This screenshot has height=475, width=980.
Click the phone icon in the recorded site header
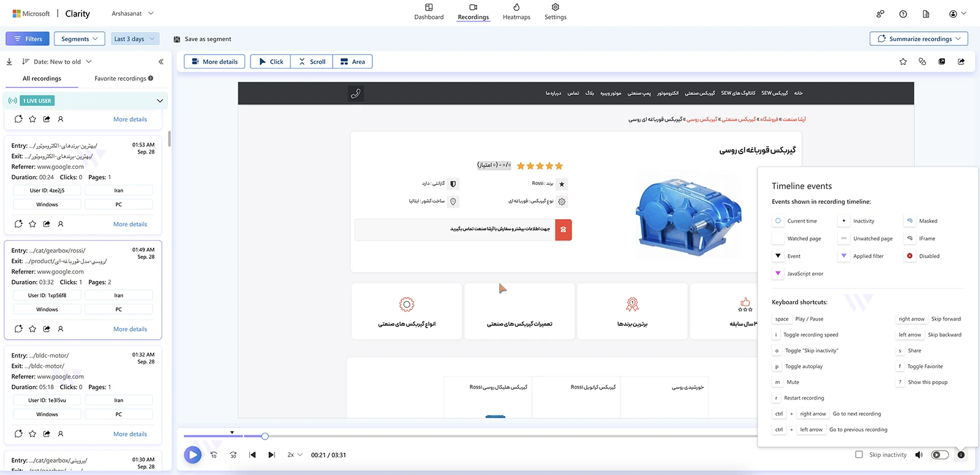[x=355, y=94]
